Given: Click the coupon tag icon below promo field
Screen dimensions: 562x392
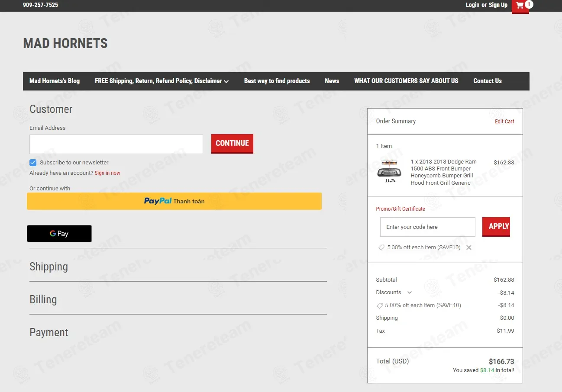Looking at the screenshot, I should pyautogui.click(x=381, y=247).
